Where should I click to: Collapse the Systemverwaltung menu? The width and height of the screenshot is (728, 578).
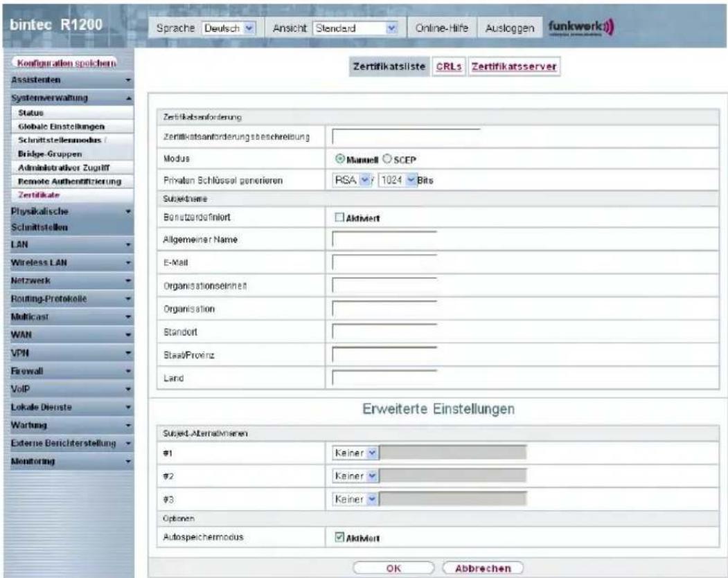71,98
